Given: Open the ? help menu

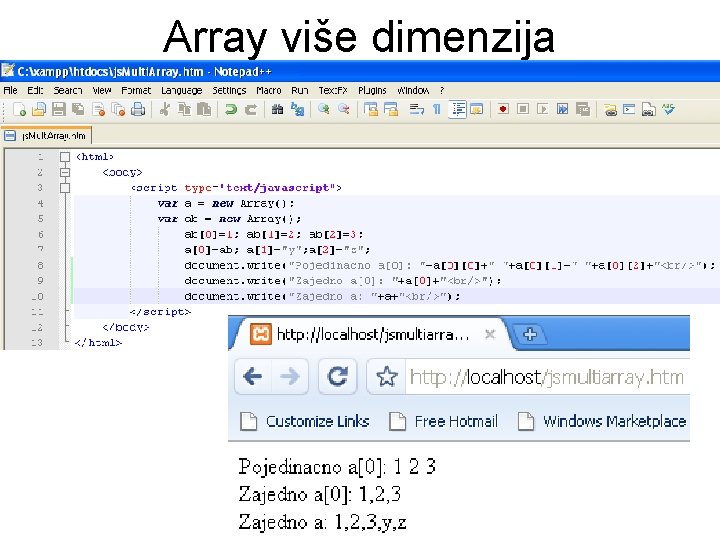Looking at the screenshot, I should coord(442,90).
